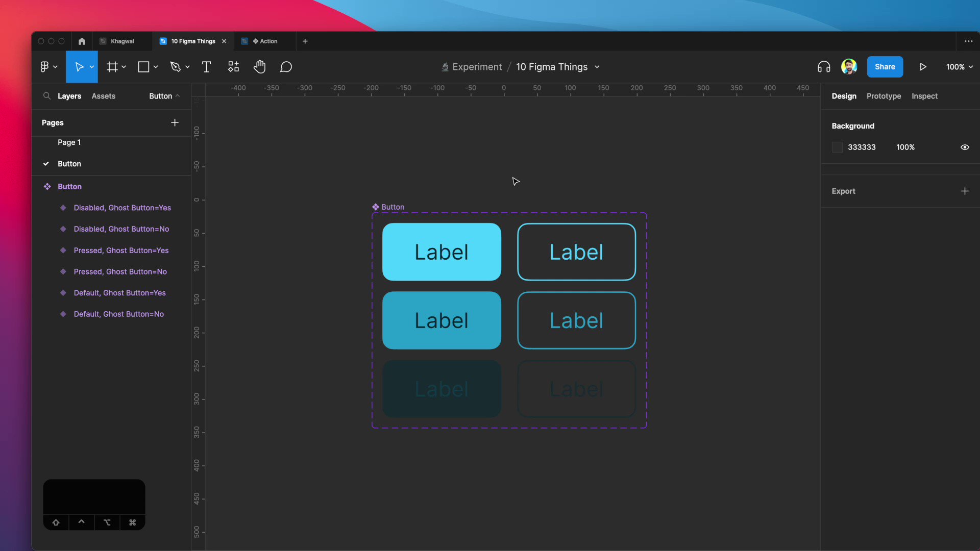Open the 10 Figma Things file dropdown

pyautogui.click(x=597, y=67)
